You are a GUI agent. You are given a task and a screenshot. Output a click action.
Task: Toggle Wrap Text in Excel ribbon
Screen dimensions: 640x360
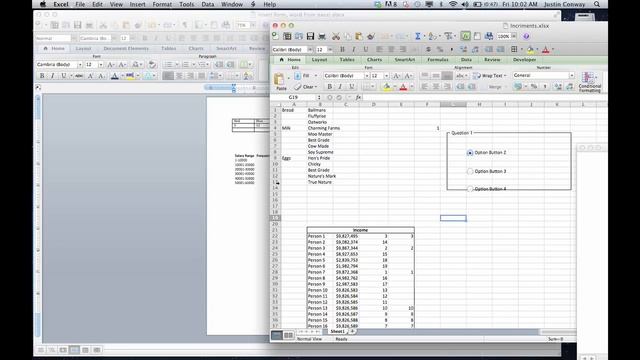pyautogui.click(x=489, y=76)
